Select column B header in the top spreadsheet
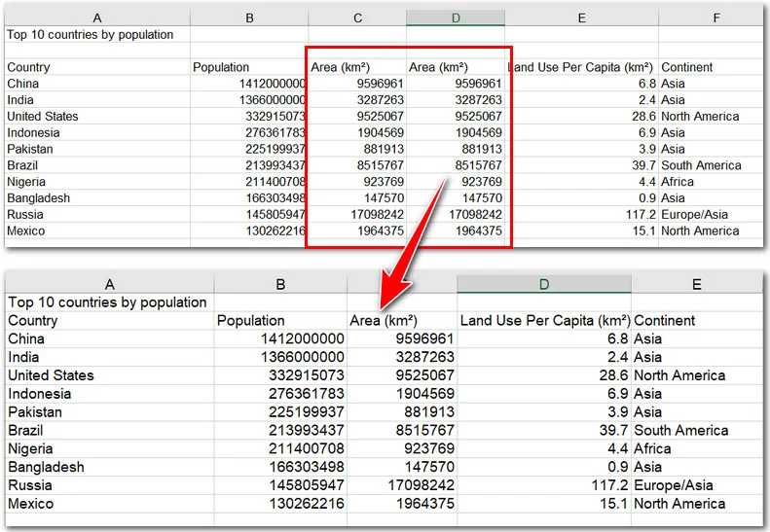Image resolution: width=770 pixels, height=532 pixels. pos(249,18)
